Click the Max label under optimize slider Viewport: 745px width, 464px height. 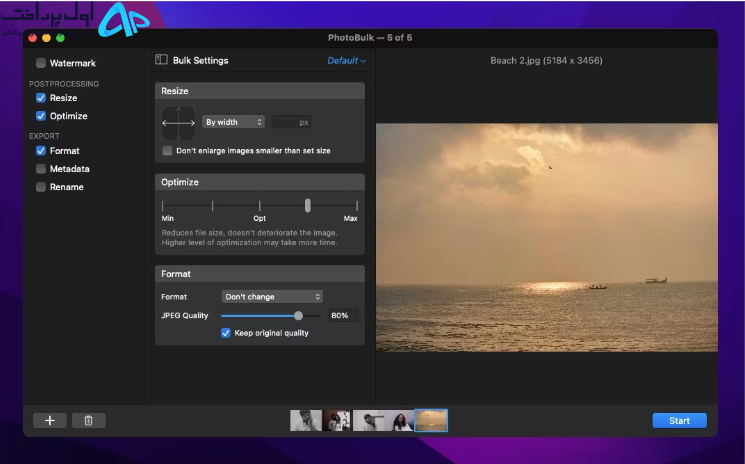[350, 218]
